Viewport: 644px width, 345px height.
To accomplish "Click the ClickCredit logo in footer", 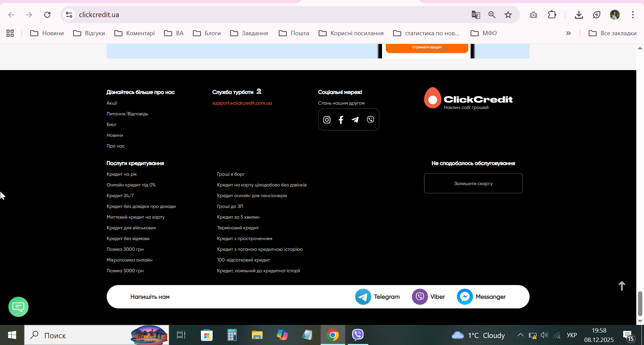I will 468,98.
